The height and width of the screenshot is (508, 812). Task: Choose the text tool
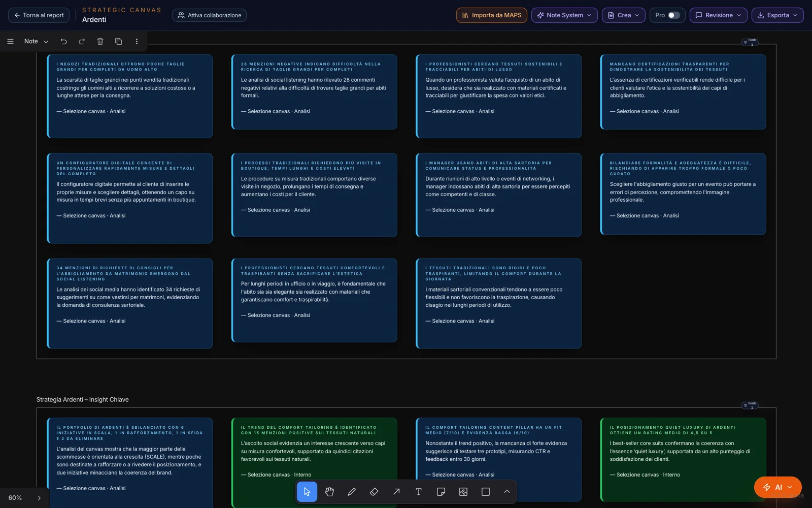tap(419, 492)
